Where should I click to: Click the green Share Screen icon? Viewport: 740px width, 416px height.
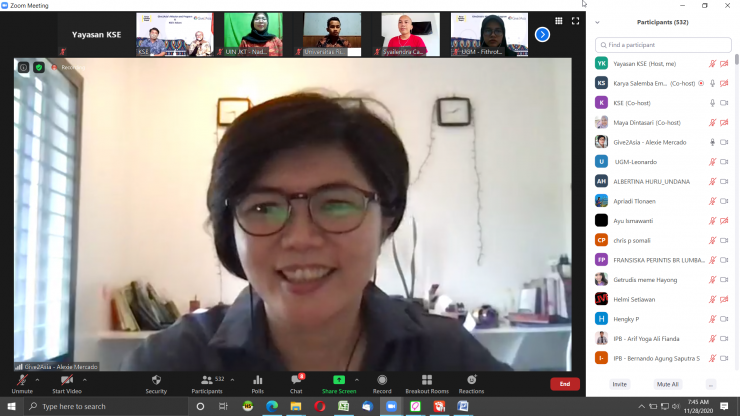pyautogui.click(x=339, y=380)
